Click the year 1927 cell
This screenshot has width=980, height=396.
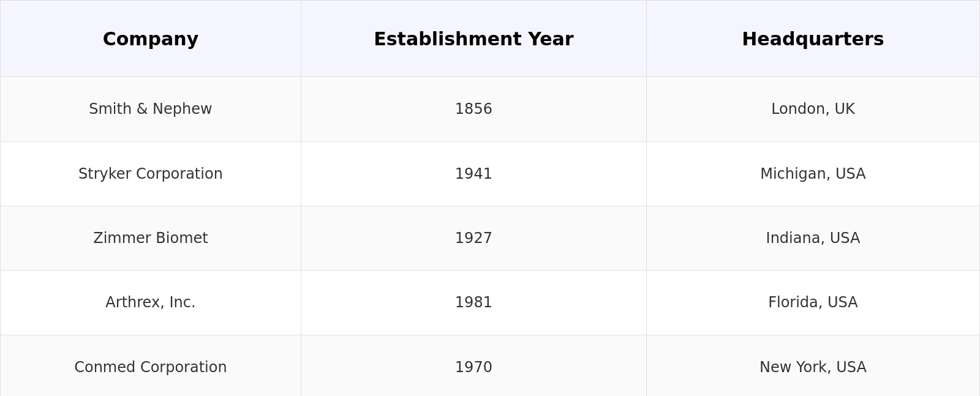click(x=473, y=238)
